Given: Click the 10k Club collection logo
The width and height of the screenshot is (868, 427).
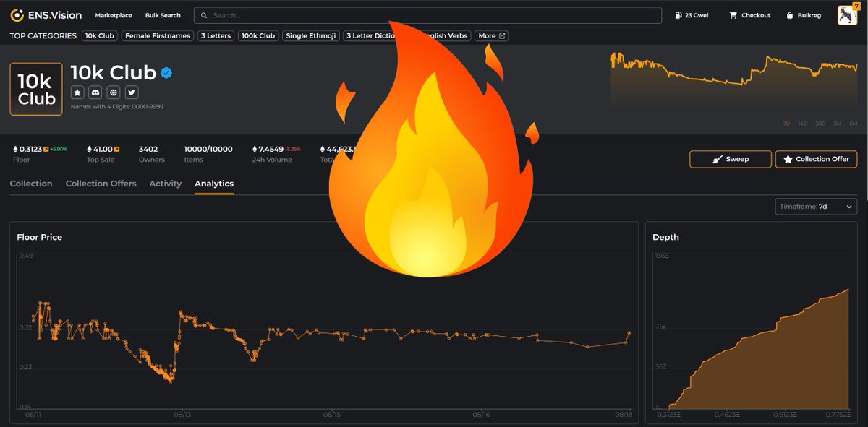Looking at the screenshot, I should pos(36,90).
